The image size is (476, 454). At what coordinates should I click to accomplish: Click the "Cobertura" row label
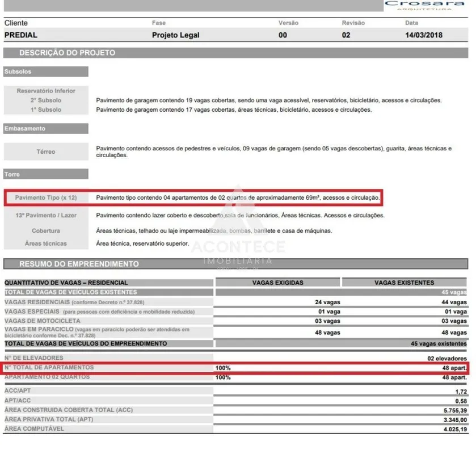46,231
